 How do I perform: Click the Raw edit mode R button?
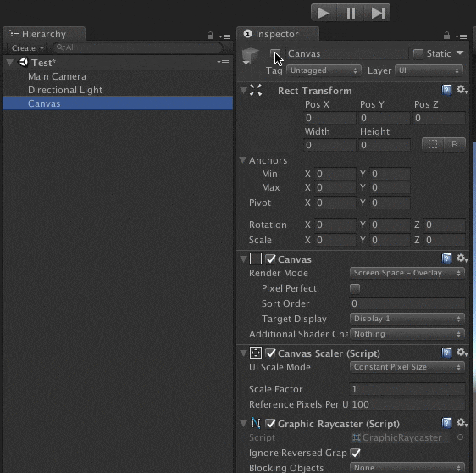pos(455,144)
